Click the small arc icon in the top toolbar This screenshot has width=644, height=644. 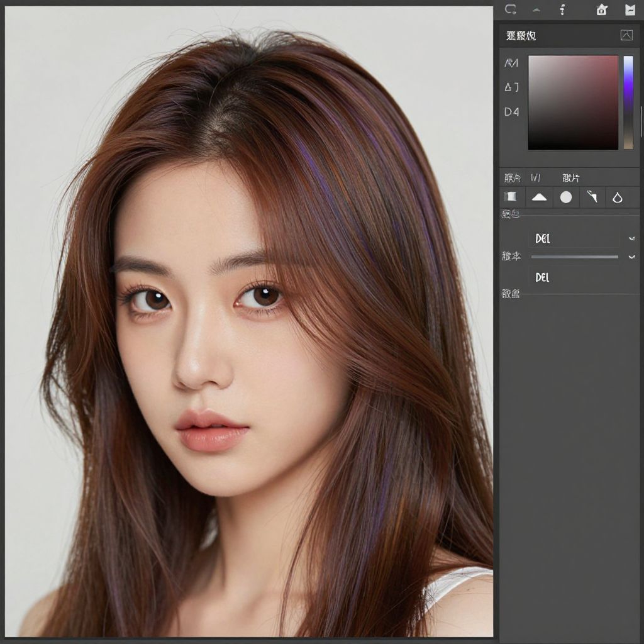(x=536, y=9)
